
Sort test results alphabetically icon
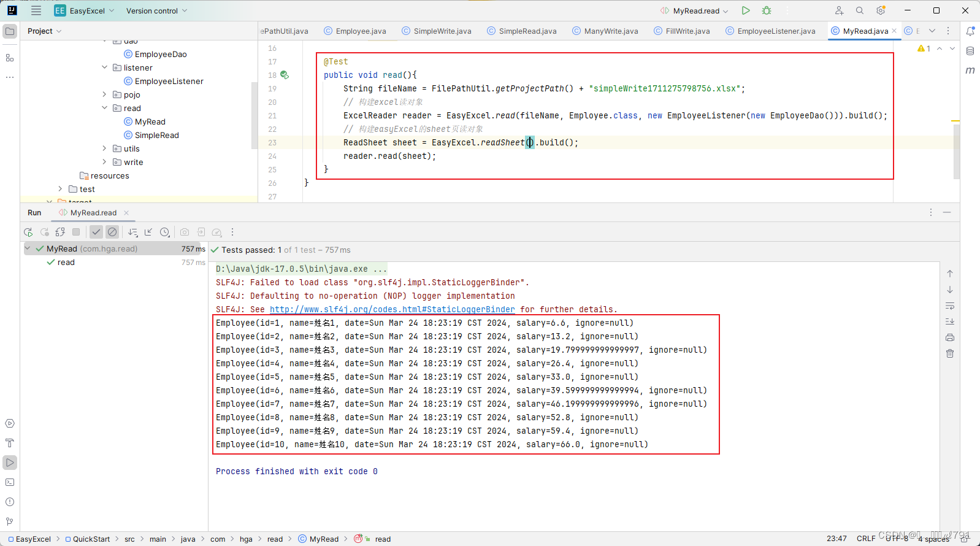point(132,232)
